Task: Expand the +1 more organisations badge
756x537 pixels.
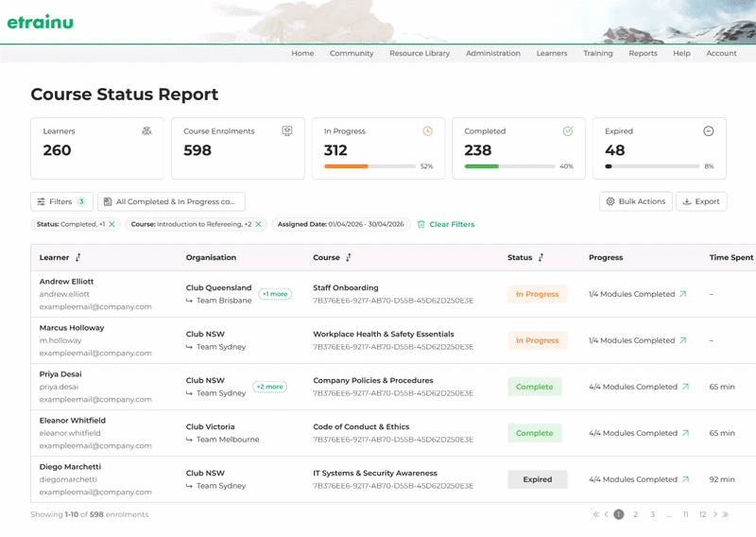Action: click(275, 294)
